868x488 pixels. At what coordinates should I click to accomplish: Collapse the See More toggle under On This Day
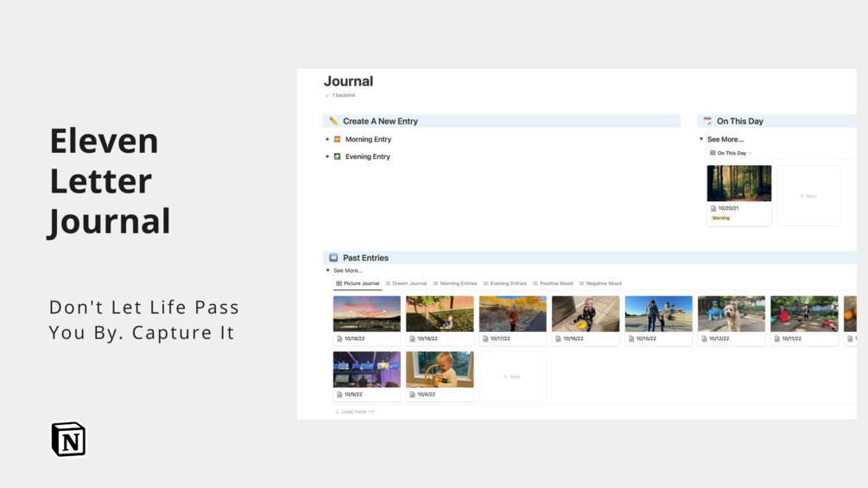(x=701, y=139)
